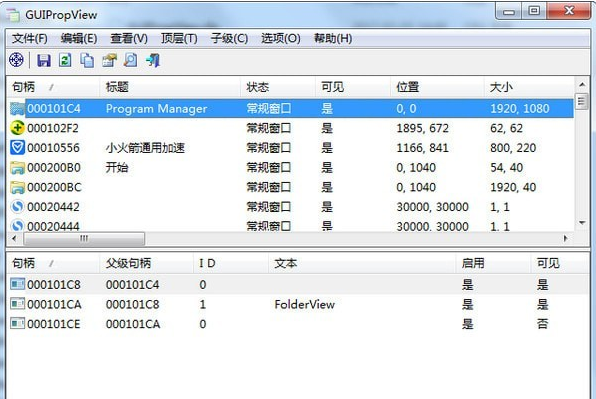Image resolution: width=596 pixels, height=399 pixels.
Task: Click the horizontal scrollbar right arrow
Action: (x=566, y=239)
